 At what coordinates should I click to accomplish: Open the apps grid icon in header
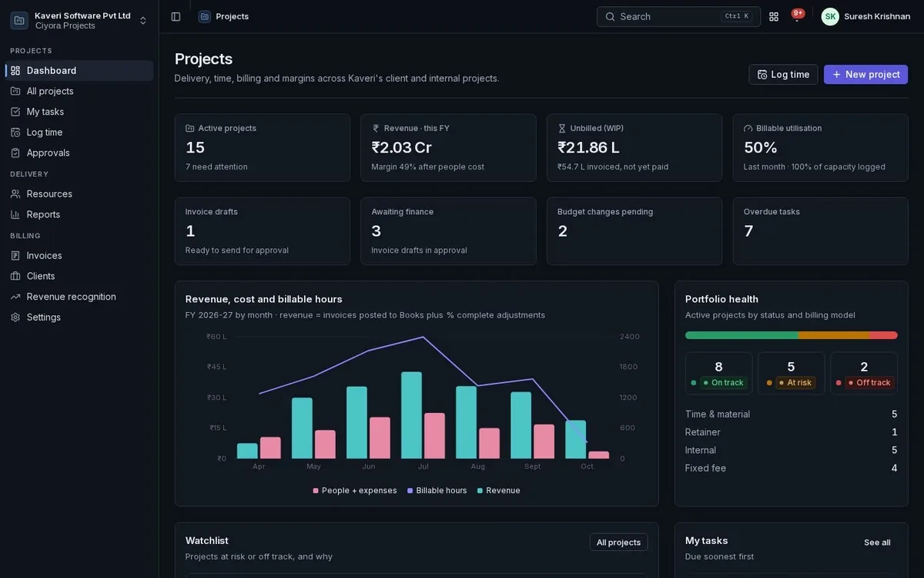774,16
